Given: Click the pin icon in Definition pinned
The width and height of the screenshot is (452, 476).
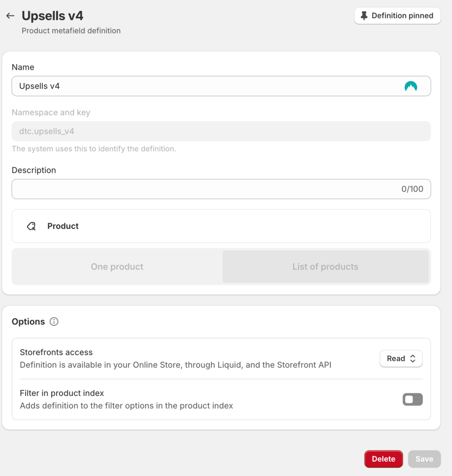Looking at the screenshot, I should [x=364, y=16].
